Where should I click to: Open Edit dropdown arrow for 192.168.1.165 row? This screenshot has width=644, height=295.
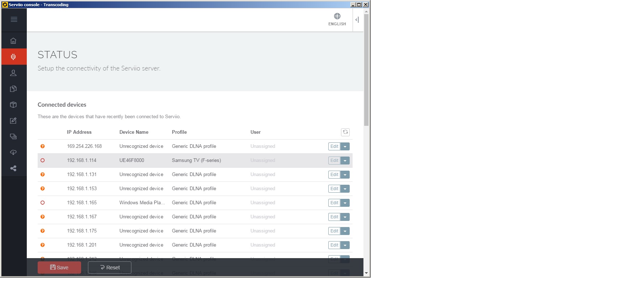click(x=345, y=203)
